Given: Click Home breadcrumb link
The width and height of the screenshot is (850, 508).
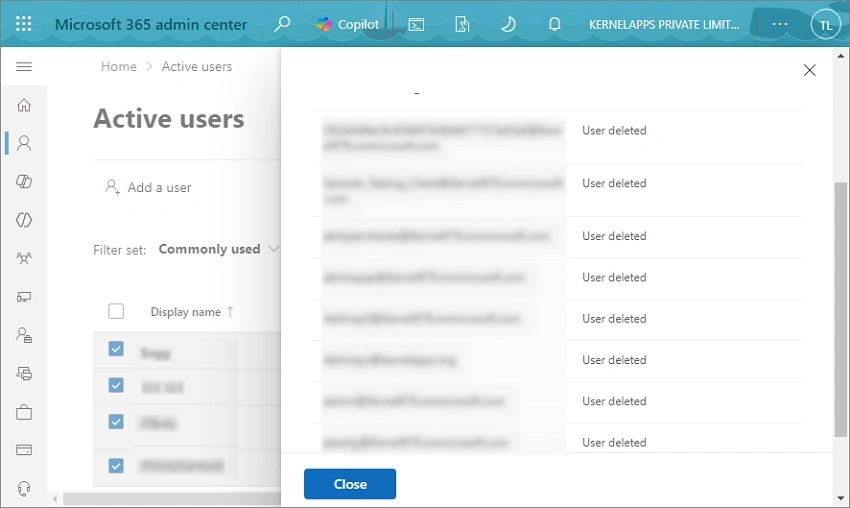Looking at the screenshot, I should 119,67.
